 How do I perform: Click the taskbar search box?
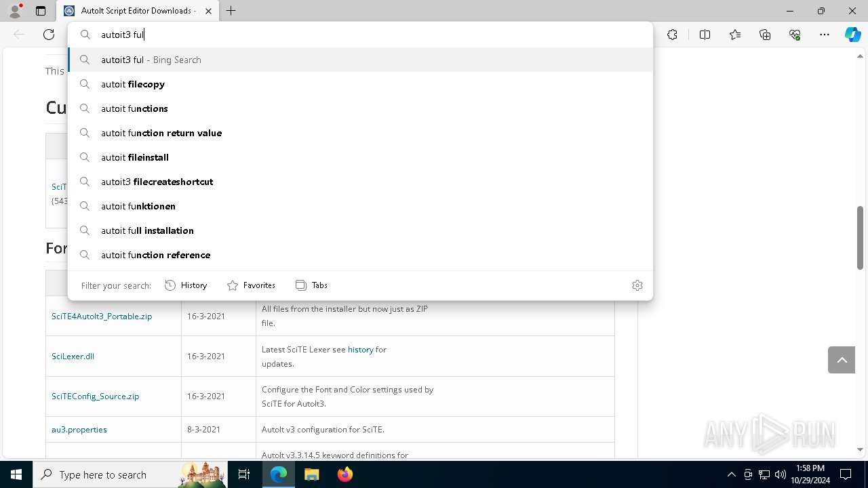130,474
